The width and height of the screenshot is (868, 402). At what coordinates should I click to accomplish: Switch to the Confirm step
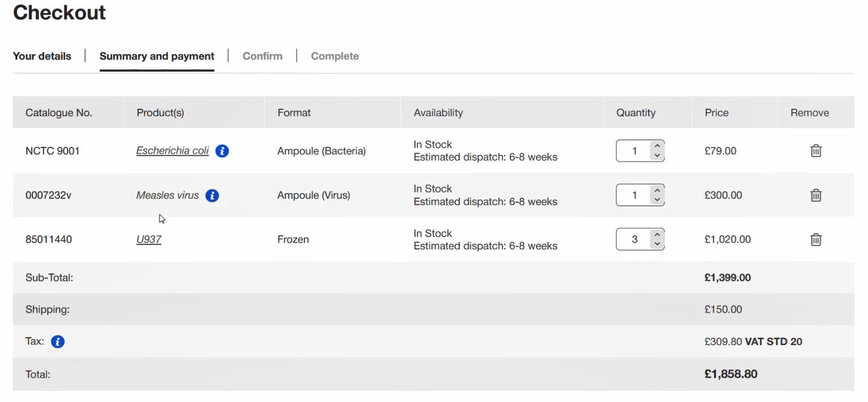tap(262, 56)
